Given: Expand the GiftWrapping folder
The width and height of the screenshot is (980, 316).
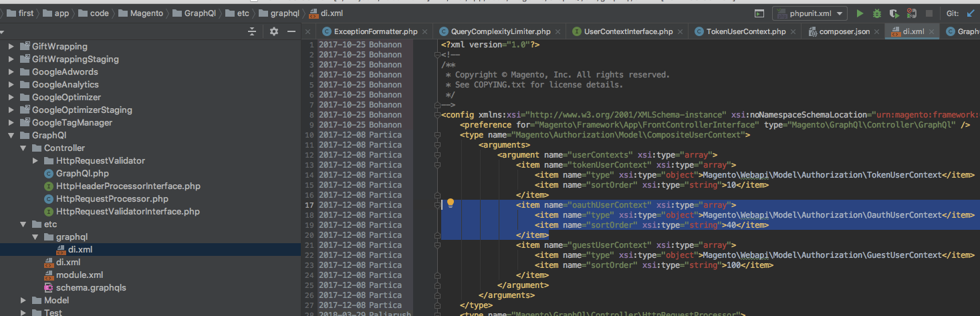Looking at the screenshot, I should click(11, 46).
